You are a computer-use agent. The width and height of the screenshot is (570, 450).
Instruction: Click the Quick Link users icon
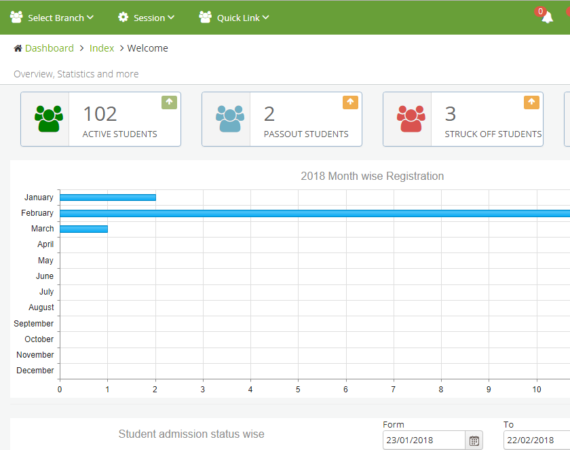[205, 17]
